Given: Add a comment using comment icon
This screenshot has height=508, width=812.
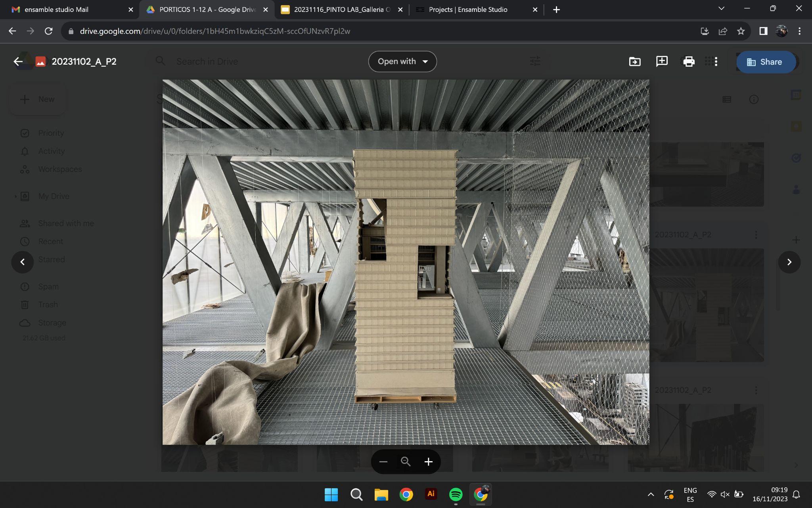Looking at the screenshot, I should tap(662, 62).
